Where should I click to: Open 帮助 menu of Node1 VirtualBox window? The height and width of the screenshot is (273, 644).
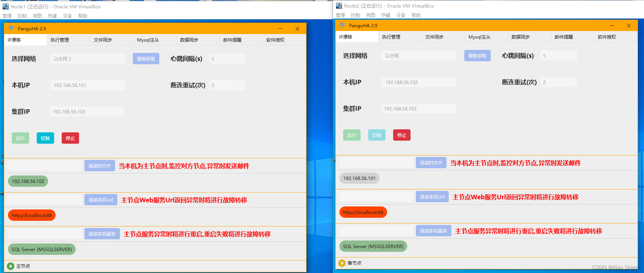[83, 16]
